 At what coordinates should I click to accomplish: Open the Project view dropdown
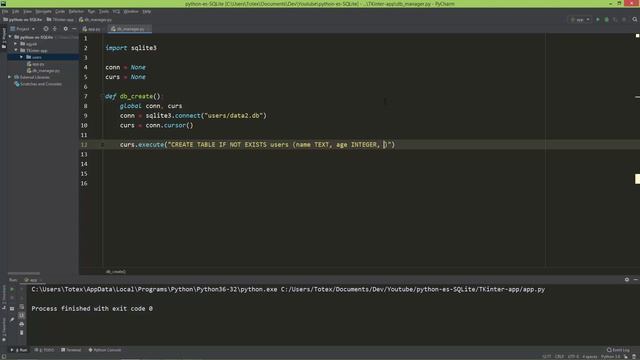pyautogui.click(x=23, y=29)
